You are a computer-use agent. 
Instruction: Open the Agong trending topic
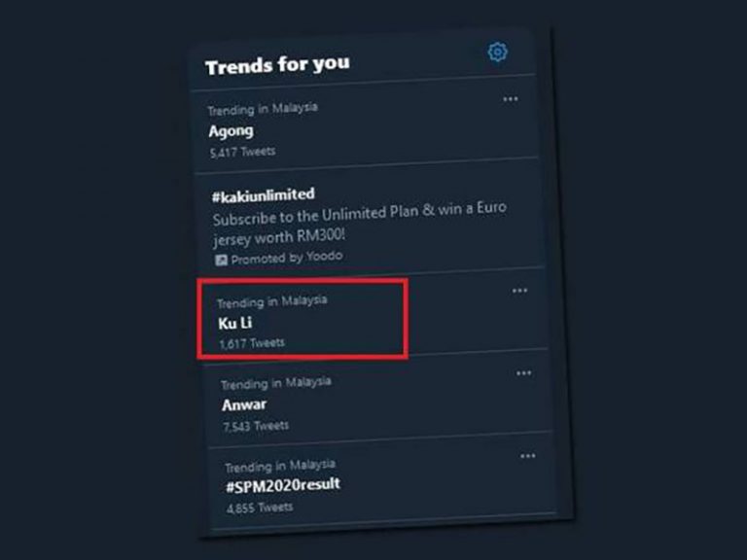(231, 130)
